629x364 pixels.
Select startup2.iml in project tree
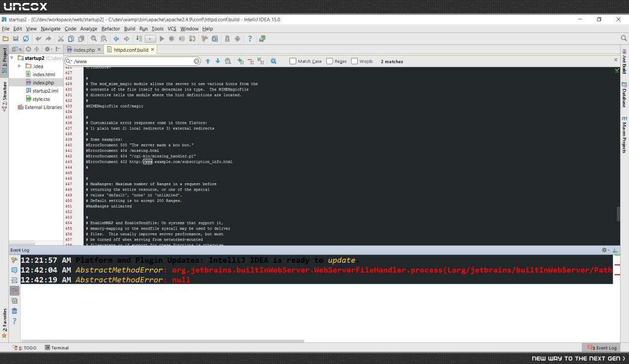point(42,91)
